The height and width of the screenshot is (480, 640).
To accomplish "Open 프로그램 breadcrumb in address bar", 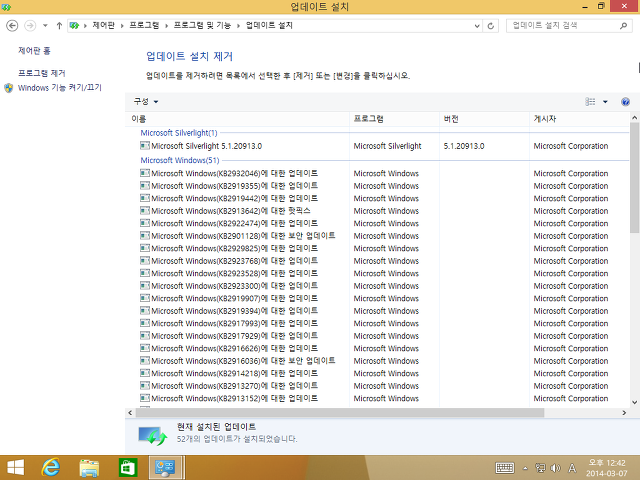I will tap(144, 25).
